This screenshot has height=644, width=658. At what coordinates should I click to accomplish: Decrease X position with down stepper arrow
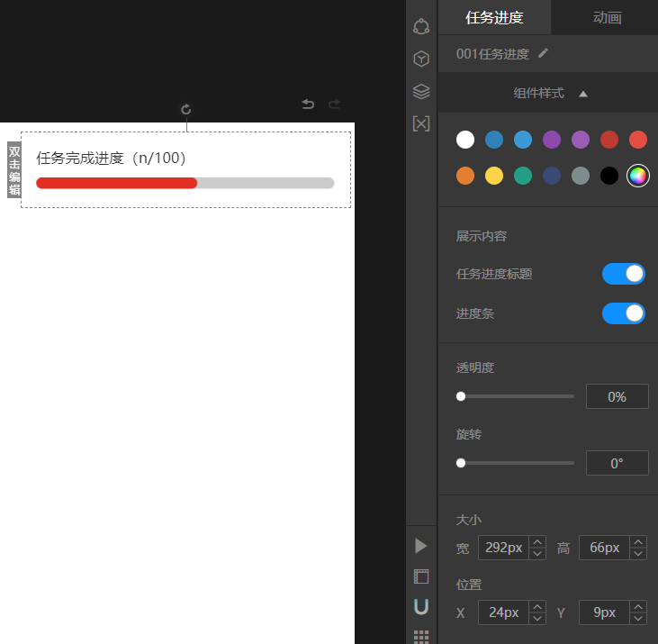[537, 619]
